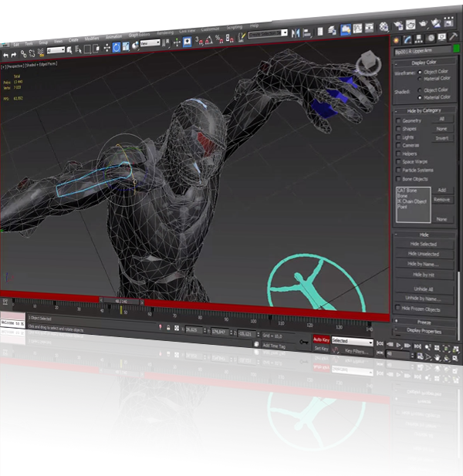
Task: Open the highlighted Scene Explorer toolbar icon
Action: coord(346,29)
